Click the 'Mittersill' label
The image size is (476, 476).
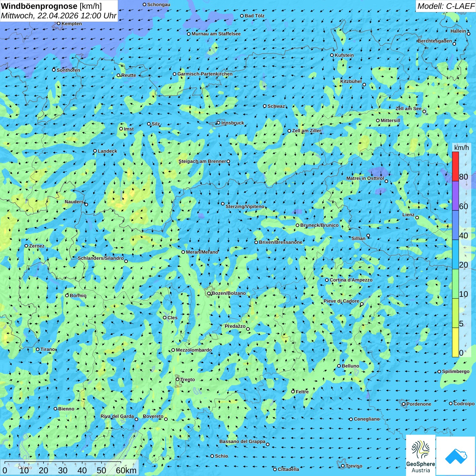pos(390,120)
